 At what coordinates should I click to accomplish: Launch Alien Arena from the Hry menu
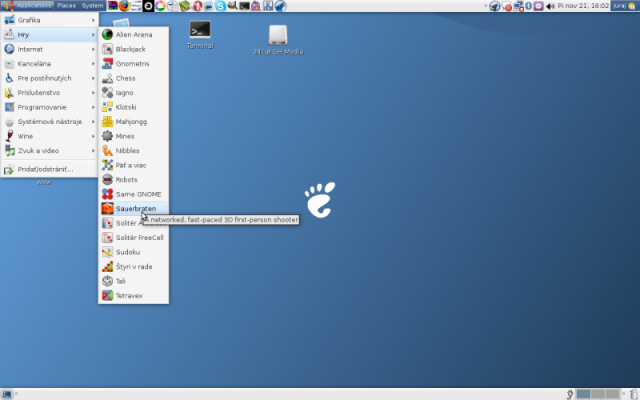click(133, 35)
